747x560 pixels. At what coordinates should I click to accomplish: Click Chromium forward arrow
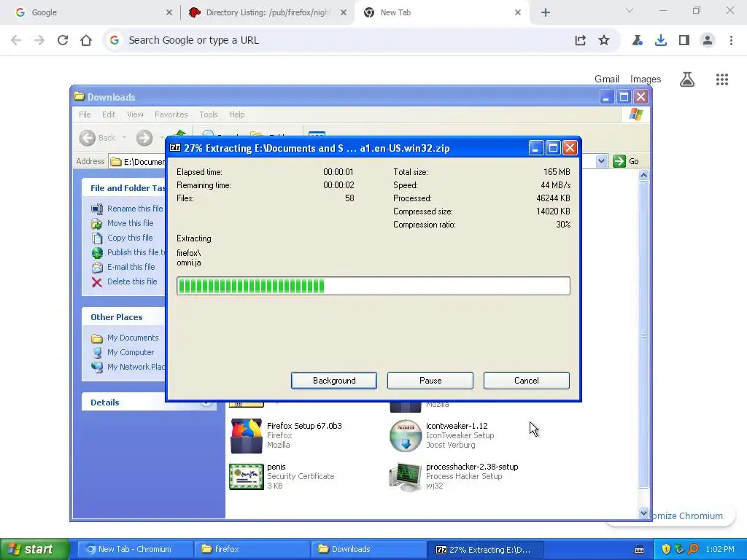39,40
